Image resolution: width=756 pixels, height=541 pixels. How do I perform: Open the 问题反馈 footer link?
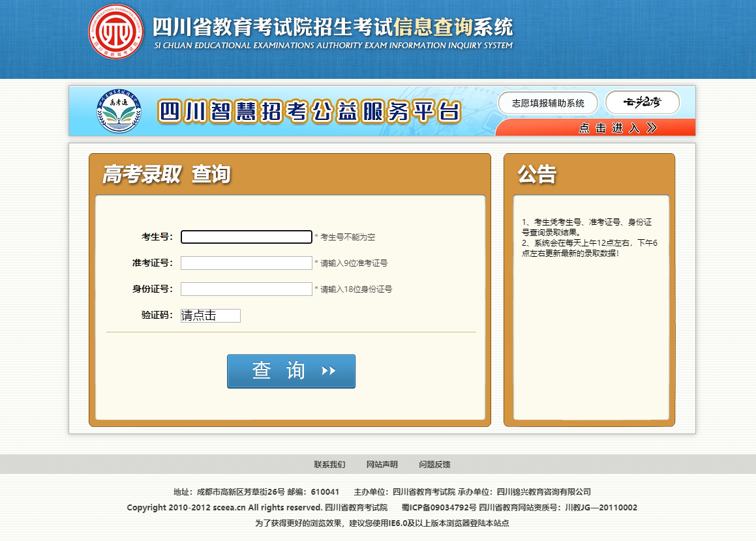click(x=434, y=465)
